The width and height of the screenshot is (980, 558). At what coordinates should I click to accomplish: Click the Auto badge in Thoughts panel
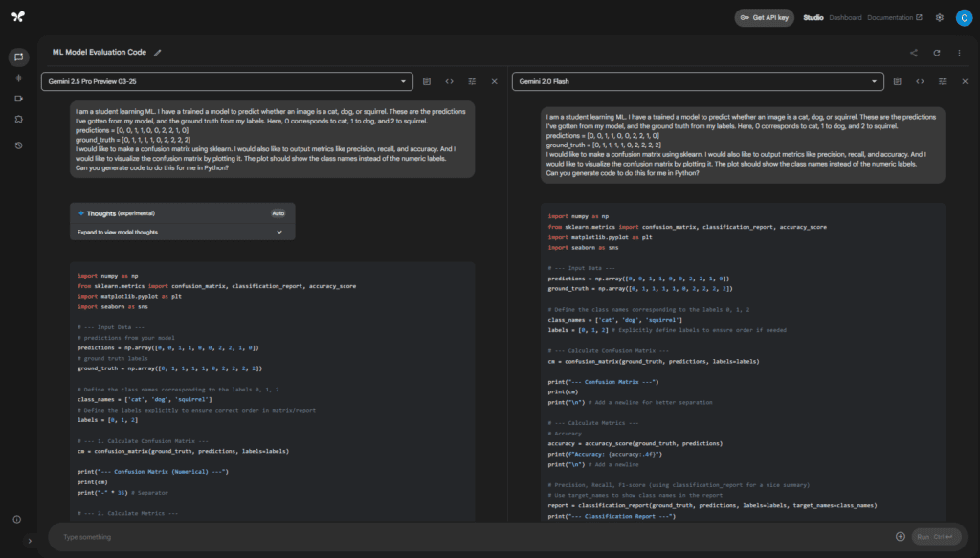point(278,213)
